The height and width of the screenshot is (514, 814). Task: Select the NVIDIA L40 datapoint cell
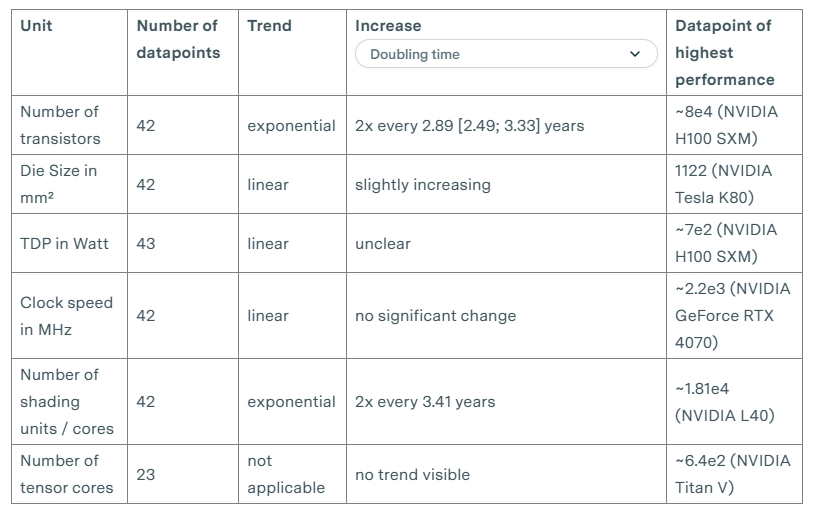click(725, 401)
